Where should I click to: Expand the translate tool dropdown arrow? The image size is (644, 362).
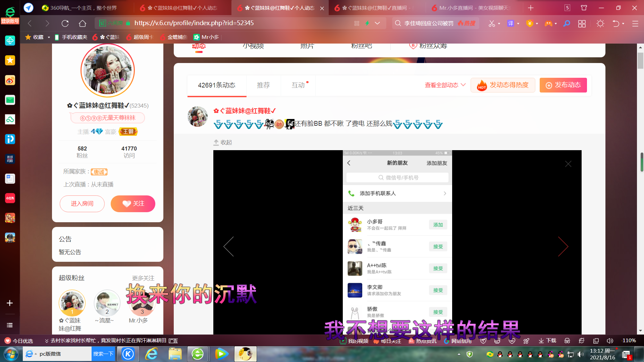(x=518, y=23)
